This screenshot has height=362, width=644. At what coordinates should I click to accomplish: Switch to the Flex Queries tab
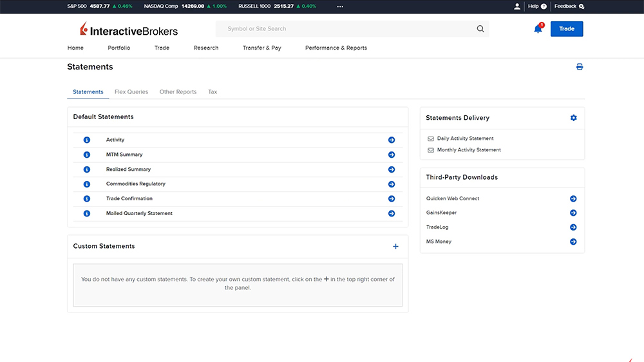(x=131, y=92)
